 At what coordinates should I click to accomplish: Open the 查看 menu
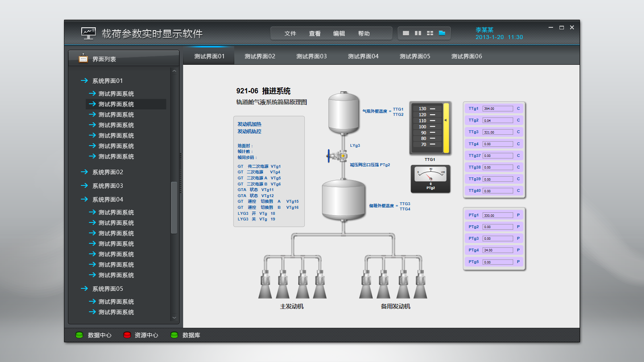pyautogui.click(x=315, y=33)
